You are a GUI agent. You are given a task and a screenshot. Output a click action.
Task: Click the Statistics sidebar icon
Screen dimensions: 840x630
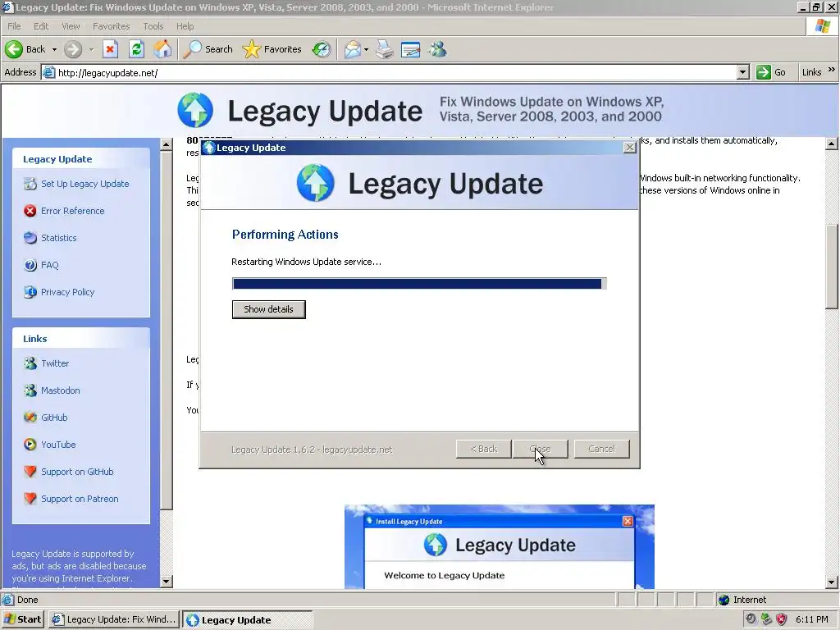(x=30, y=238)
